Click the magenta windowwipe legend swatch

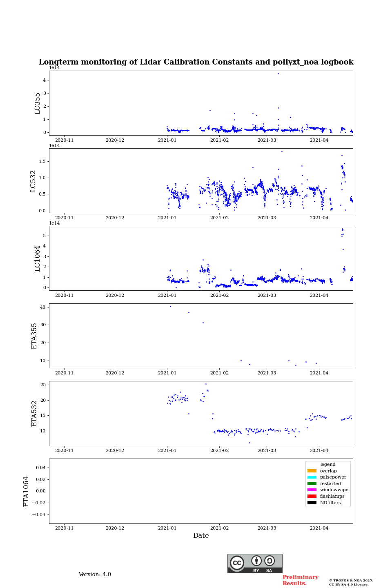tap(312, 490)
